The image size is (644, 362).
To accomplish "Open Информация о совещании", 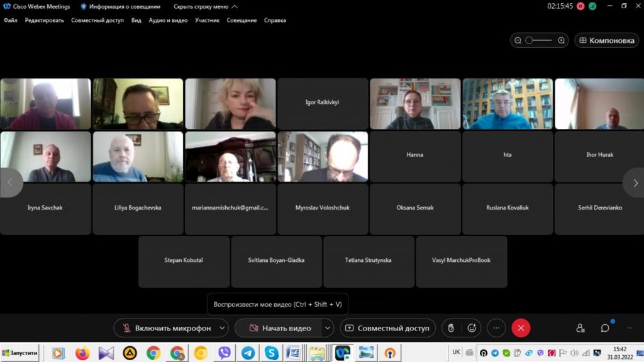I will (120, 6).
